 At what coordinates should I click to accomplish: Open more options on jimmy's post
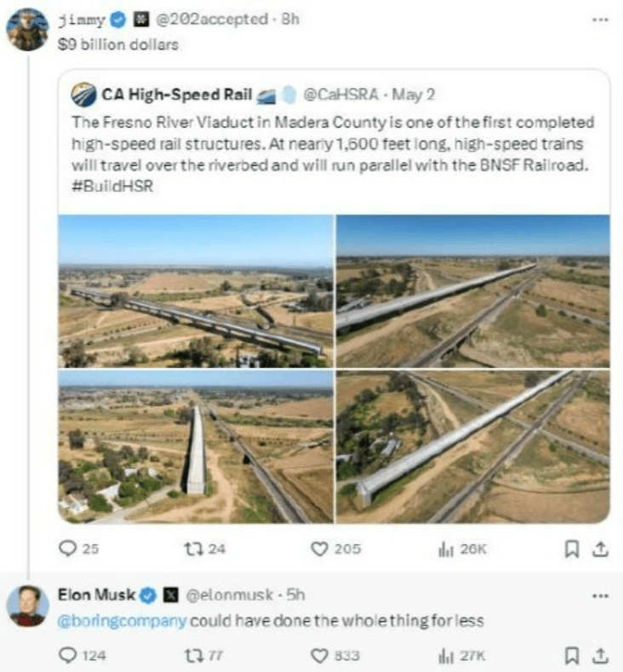pyautogui.click(x=602, y=17)
